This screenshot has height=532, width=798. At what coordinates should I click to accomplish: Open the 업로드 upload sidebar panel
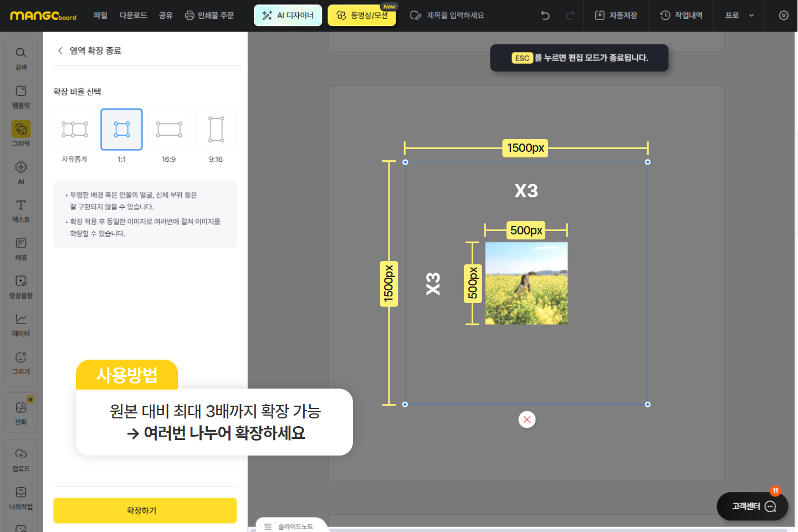point(21,461)
